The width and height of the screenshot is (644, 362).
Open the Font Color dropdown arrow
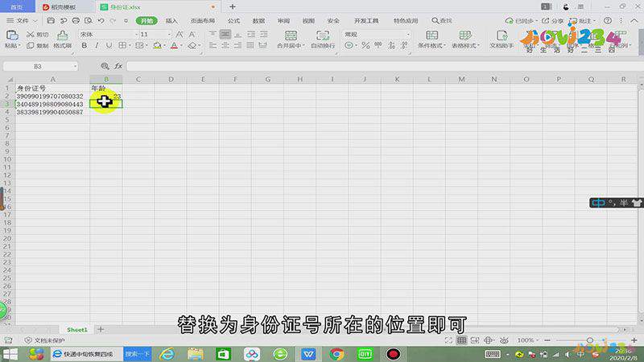coord(182,46)
